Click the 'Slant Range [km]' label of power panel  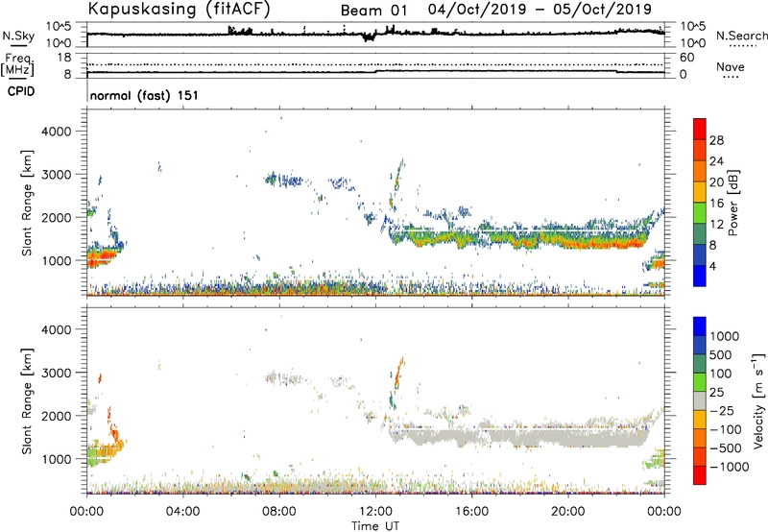coord(27,203)
